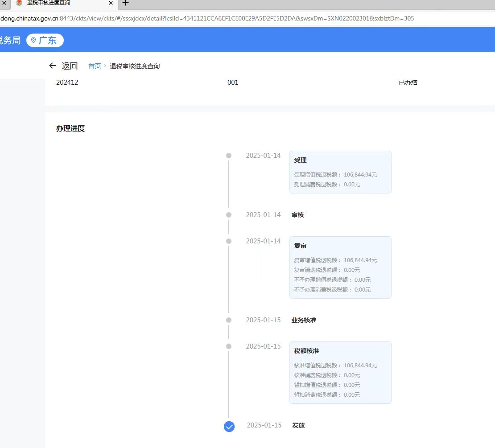This screenshot has width=495, height=448.
Task: Select the 广东 region pill
Action: click(45, 40)
